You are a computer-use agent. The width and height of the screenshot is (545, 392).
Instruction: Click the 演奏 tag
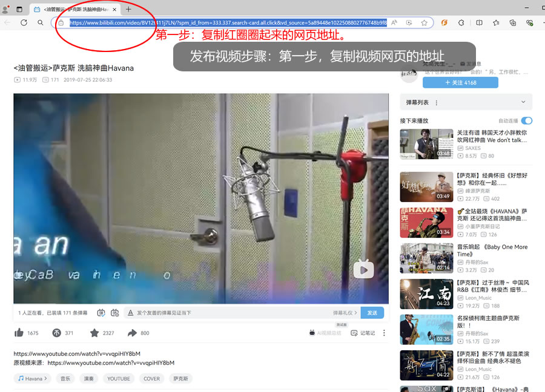tap(88, 379)
